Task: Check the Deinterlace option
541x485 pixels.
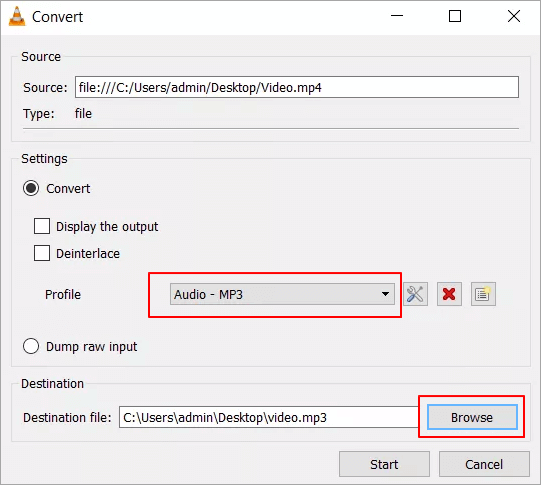Action: [42, 253]
